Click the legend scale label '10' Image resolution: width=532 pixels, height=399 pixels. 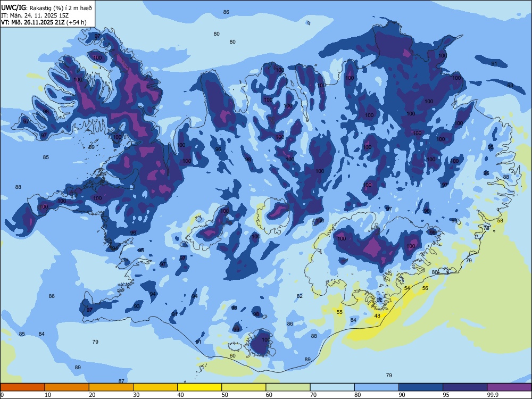48,395
